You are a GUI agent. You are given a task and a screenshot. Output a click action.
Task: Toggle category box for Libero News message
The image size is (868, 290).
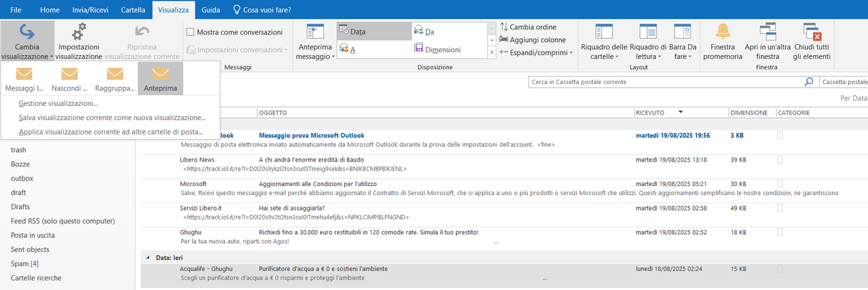781,160
